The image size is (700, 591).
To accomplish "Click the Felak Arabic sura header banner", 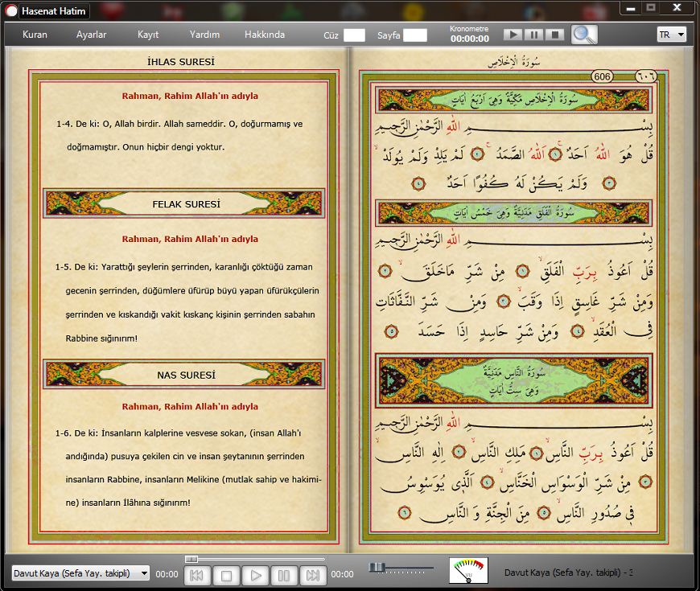I will [514, 213].
